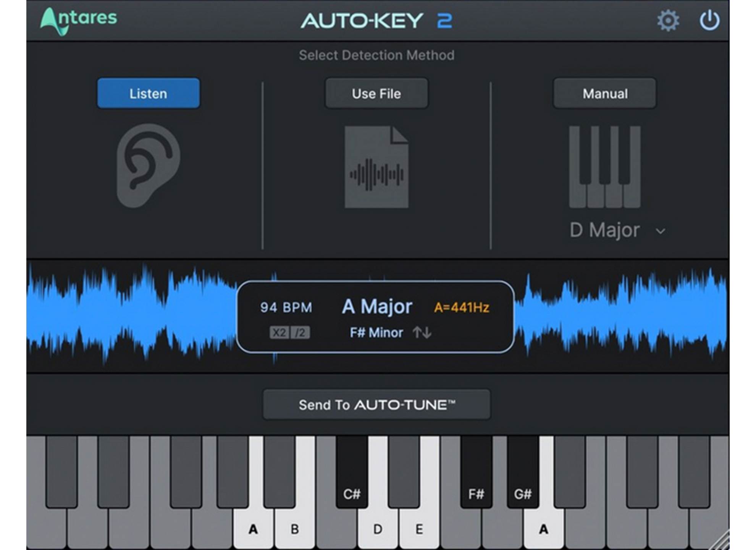The image size is (756, 550).
Task: Select the Listen detection method
Action: [x=148, y=94]
